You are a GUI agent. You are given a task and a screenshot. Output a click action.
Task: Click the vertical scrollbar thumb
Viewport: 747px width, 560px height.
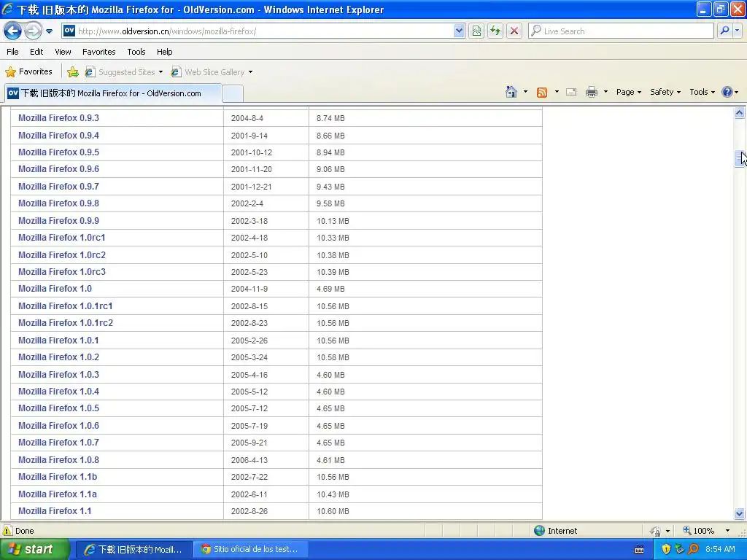point(740,159)
